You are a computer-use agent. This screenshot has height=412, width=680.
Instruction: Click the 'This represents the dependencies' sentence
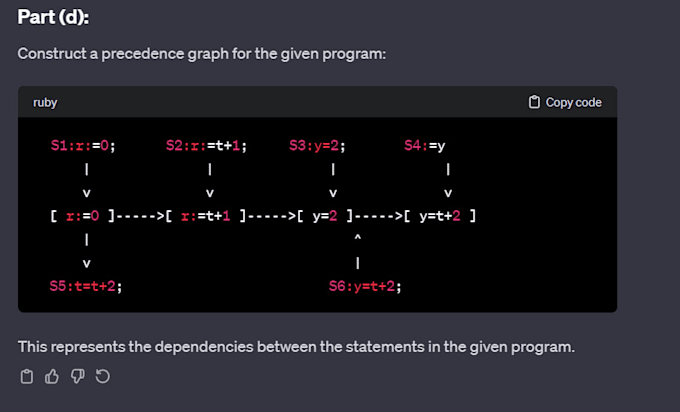(x=296, y=347)
